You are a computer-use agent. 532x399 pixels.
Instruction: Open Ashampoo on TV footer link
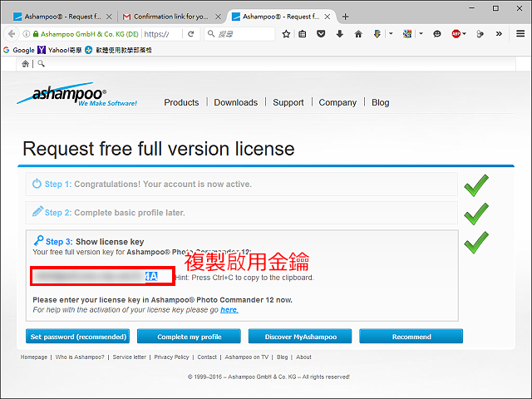click(247, 357)
